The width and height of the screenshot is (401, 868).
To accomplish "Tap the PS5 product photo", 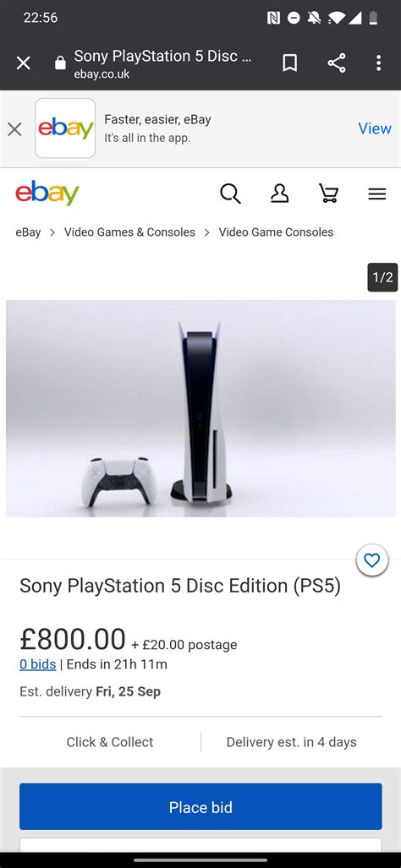I will [200, 408].
